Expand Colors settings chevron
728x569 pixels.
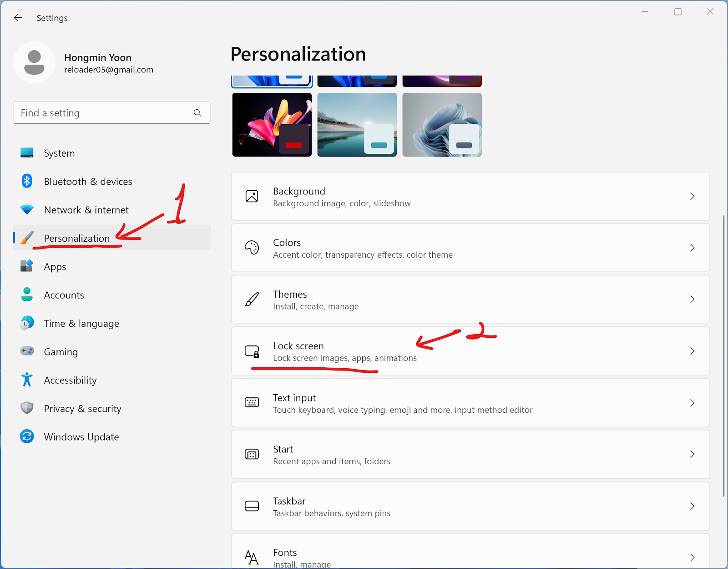[692, 248]
